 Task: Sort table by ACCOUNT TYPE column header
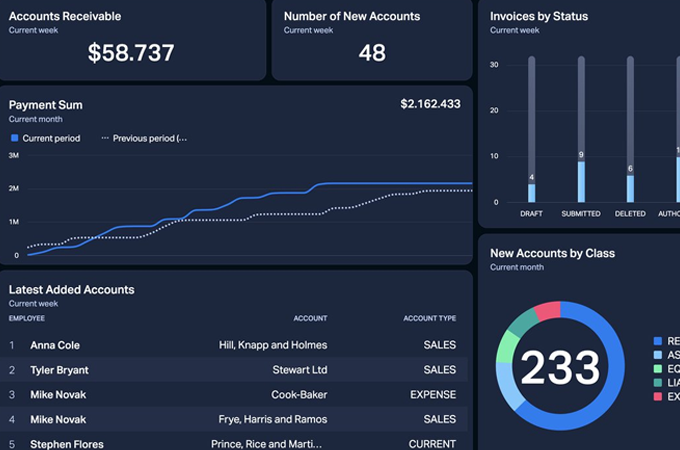(429, 318)
